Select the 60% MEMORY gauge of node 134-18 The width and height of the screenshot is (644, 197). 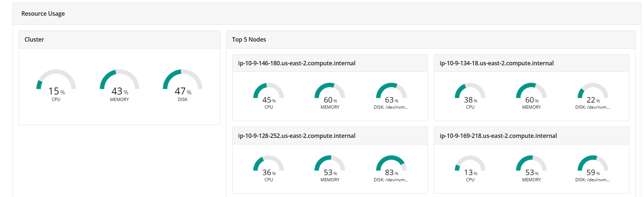tap(531, 96)
